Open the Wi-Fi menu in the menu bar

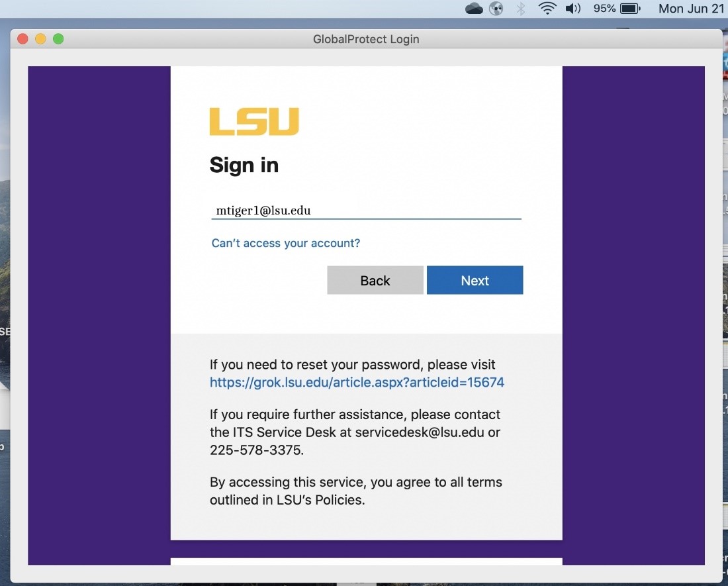click(x=547, y=9)
